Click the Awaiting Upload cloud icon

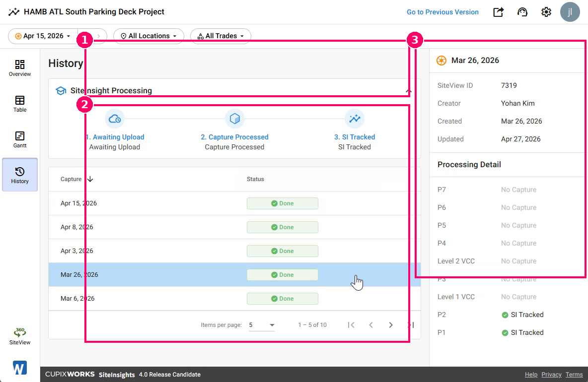click(115, 119)
